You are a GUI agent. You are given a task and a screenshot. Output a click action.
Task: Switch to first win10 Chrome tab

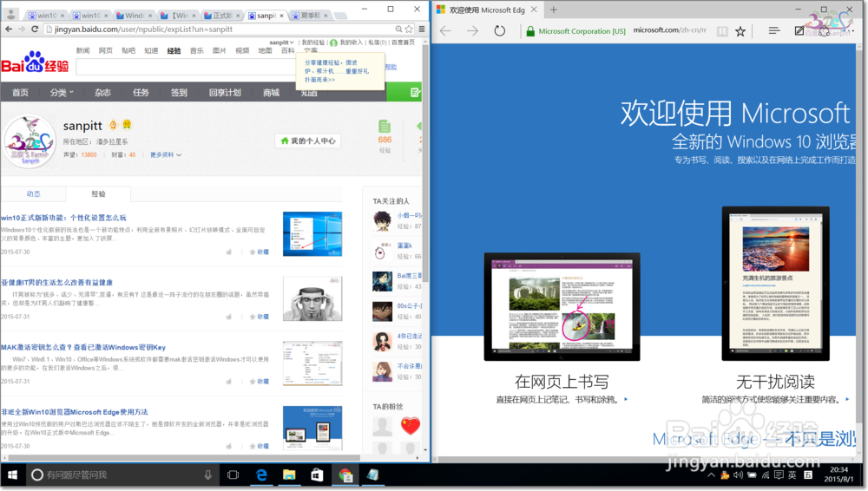click(47, 16)
